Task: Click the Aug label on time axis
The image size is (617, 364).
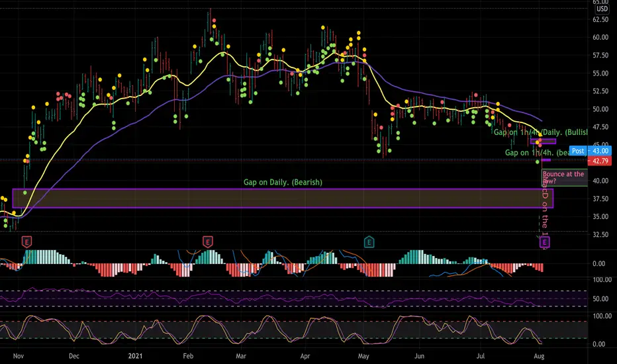Action: click(x=539, y=356)
